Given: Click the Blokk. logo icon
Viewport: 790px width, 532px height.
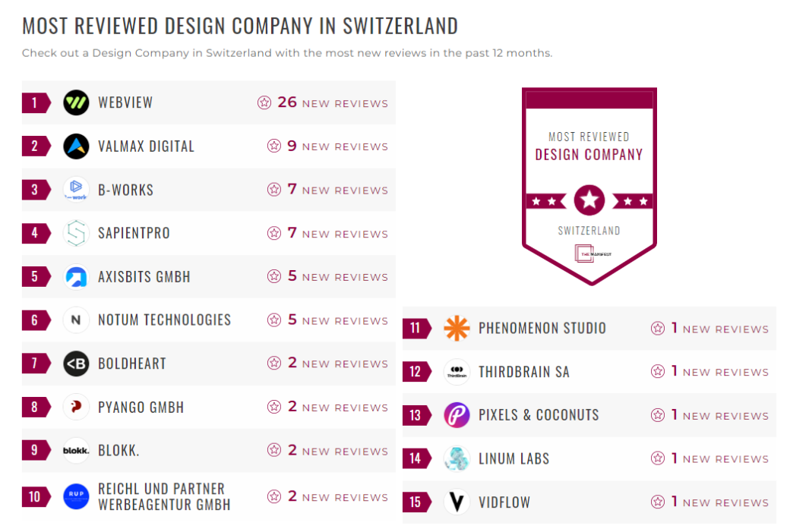Looking at the screenshot, I should (x=76, y=450).
